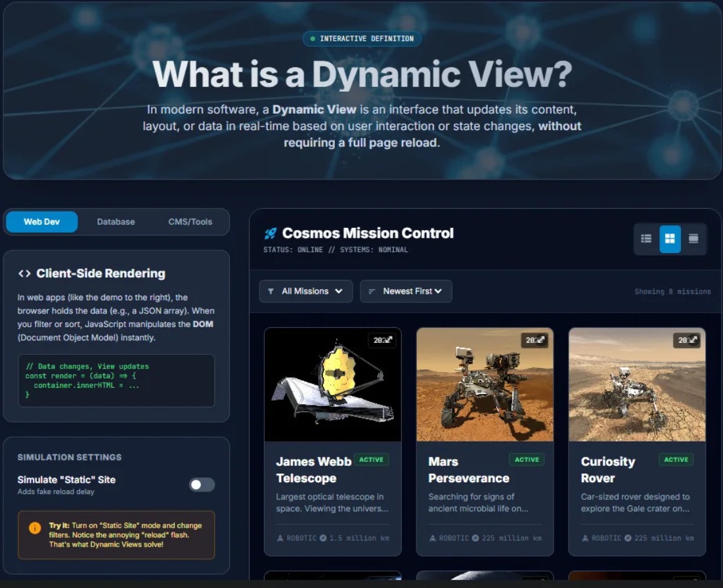Open the Mars Perseverance rover thumbnail

[x=485, y=384]
